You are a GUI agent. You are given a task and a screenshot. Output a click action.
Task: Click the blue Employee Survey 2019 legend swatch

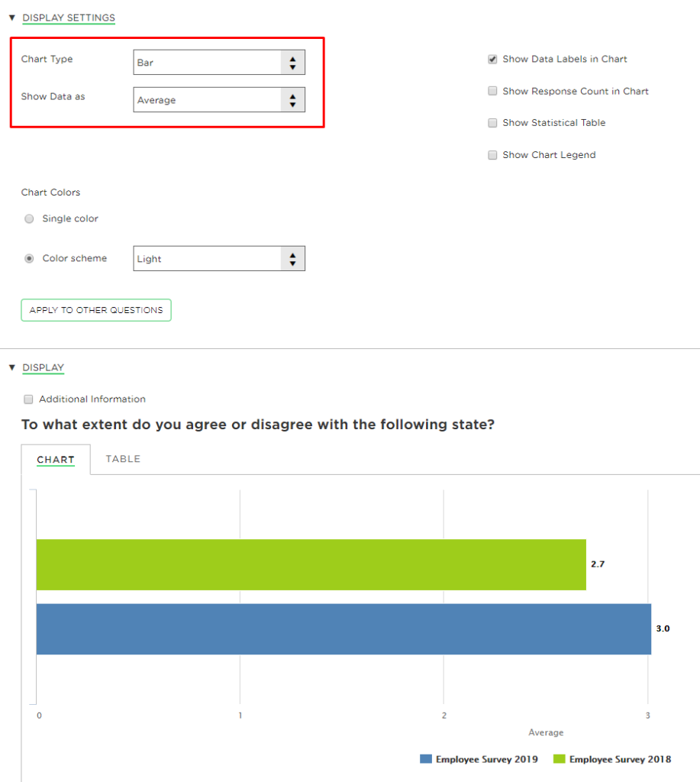(x=426, y=759)
